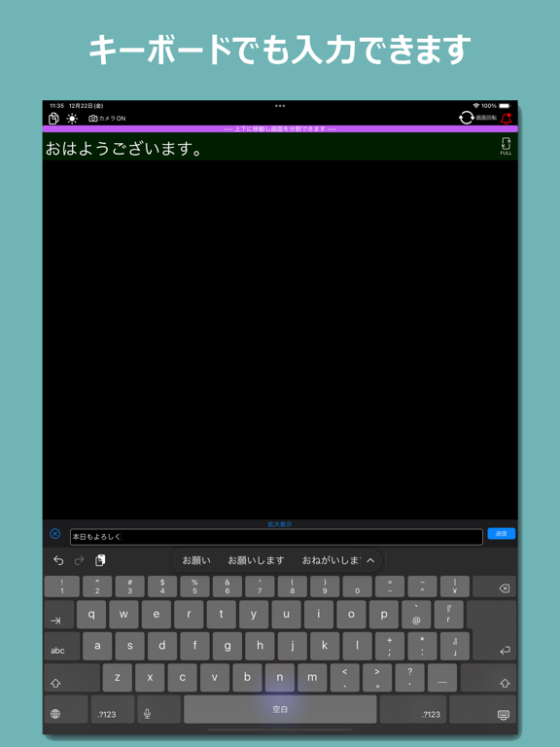Tap the p key
Screen dimensions: 560x747
384,615
